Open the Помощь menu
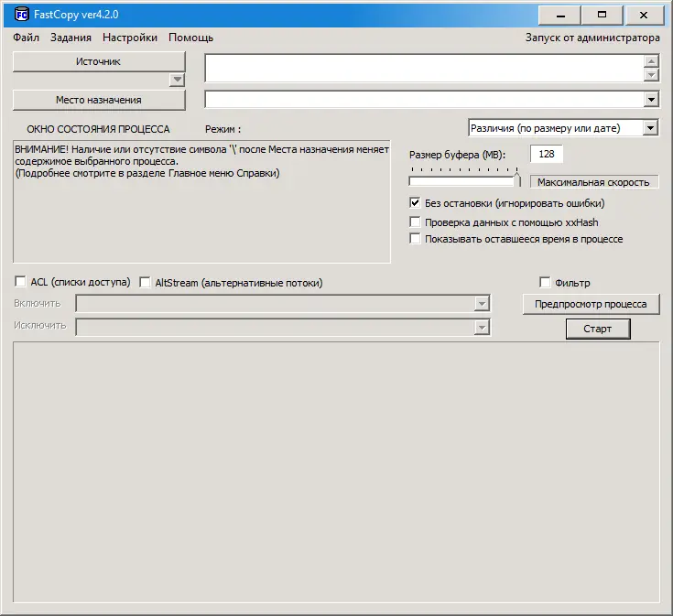 (x=191, y=38)
